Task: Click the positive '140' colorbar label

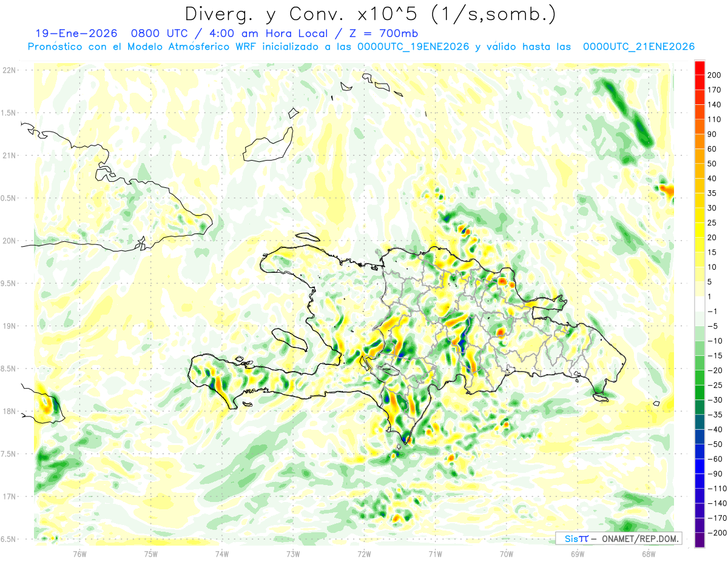Action: point(715,105)
